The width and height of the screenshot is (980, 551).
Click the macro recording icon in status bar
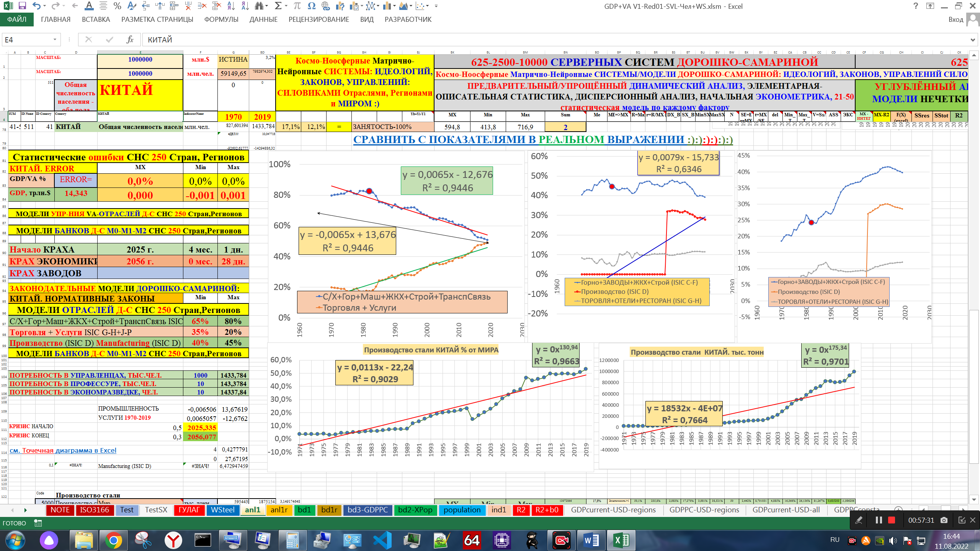[38, 523]
